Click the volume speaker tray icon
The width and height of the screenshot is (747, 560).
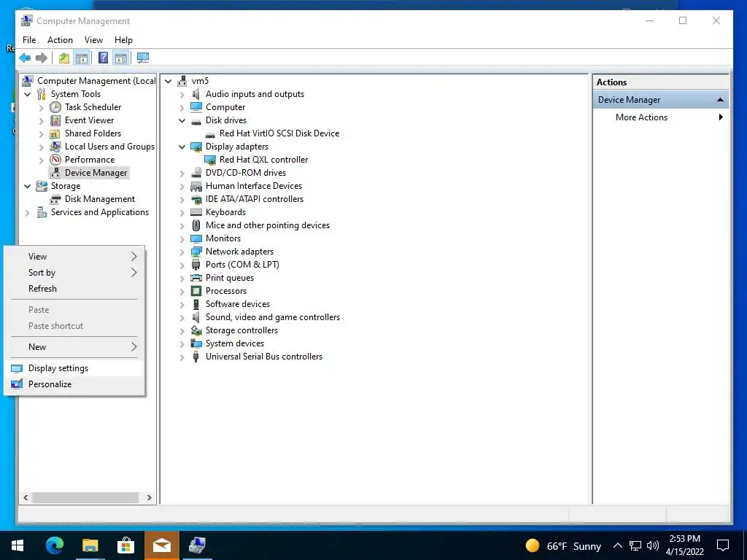(x=653, y=545)
